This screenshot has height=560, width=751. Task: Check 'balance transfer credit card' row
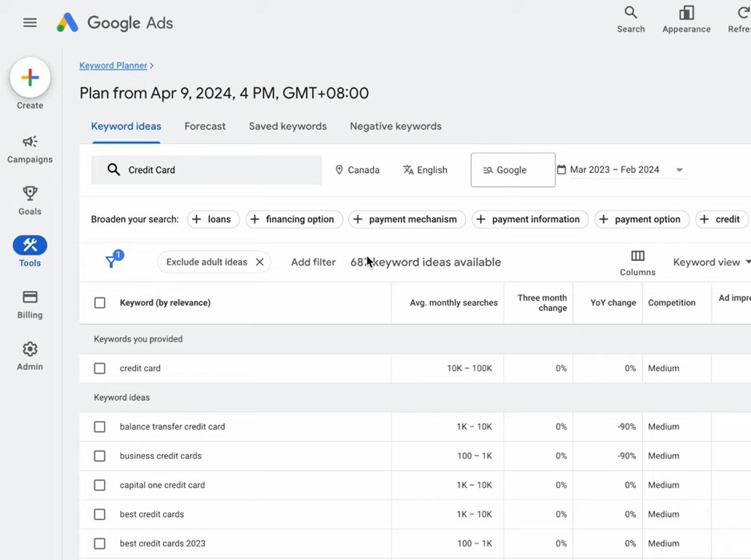pyautogui.click(x=100, y=427)
